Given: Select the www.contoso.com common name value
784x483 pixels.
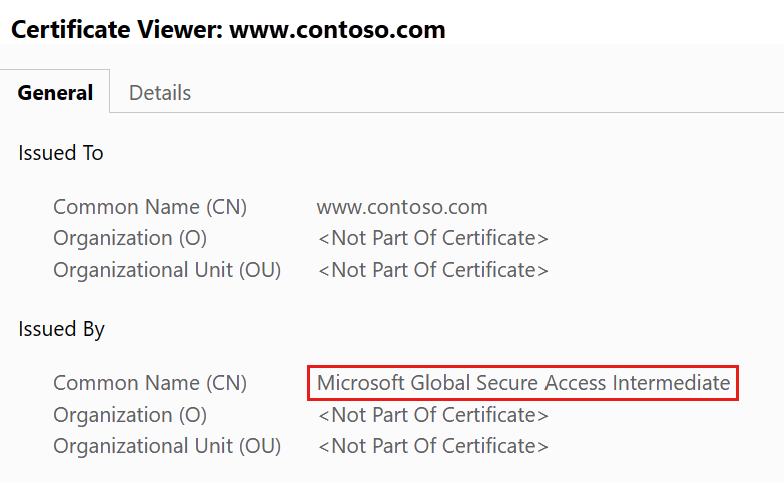Looking at the screenshot, I should click(x=402, y=208).
